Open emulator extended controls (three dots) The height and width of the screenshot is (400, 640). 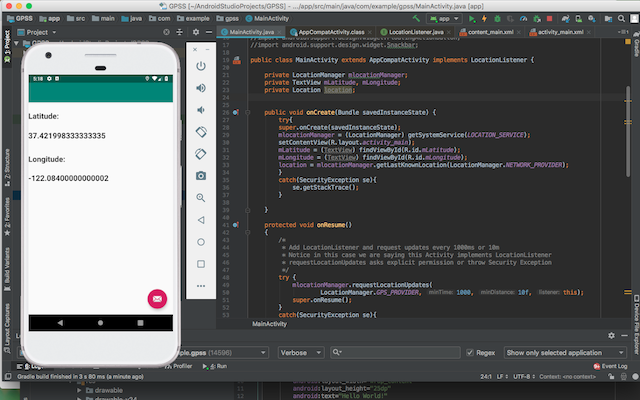click(201, 286)
